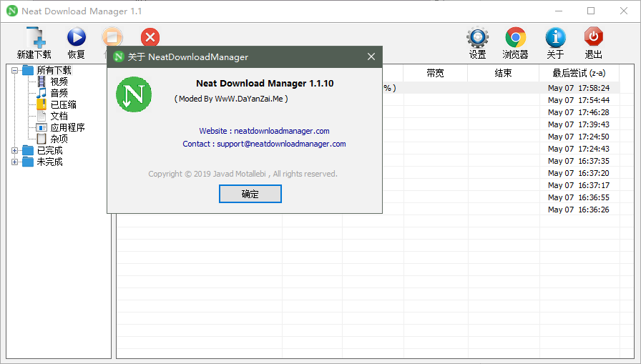Image resolution: width=641 pixels, height=364 pixels.
Task: Minimize the Neat Download Manager window
Action: pyautogui.click(x=559, y=11)
